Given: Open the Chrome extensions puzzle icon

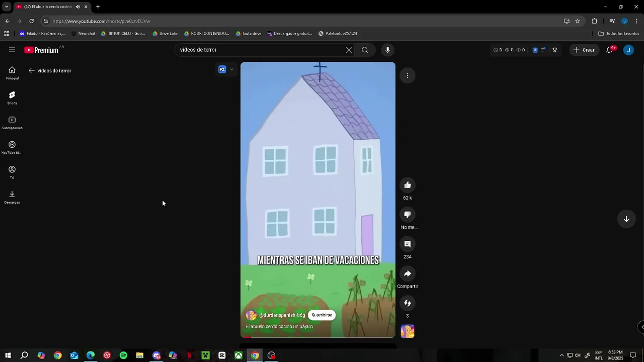Looking at the screenshot, I should 595,21.
